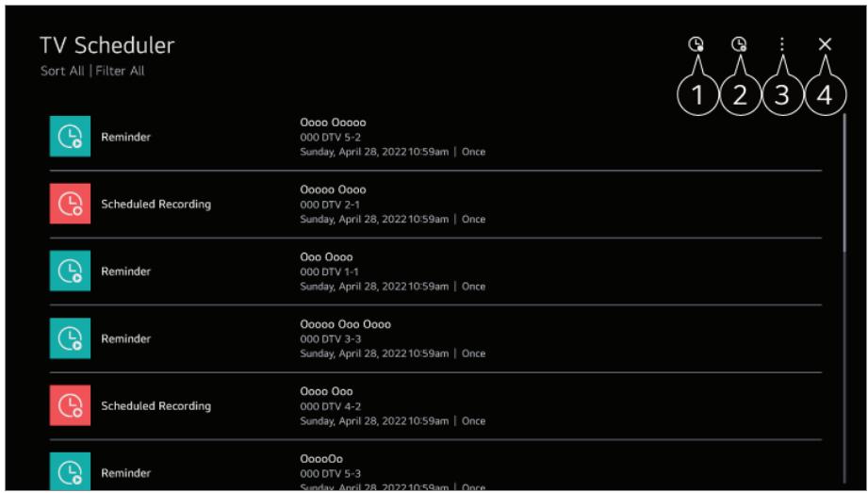Image resolution: width=868 pixels, height=493 pixels.
Task: Click the clock icon beside the three-dot menu
Action: pyautogui.click(x=739, y=44)
